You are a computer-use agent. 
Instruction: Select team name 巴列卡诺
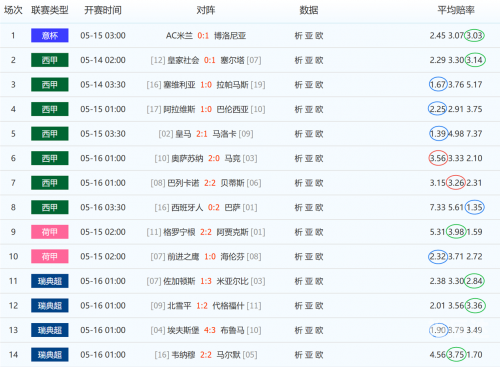point(183,183)
